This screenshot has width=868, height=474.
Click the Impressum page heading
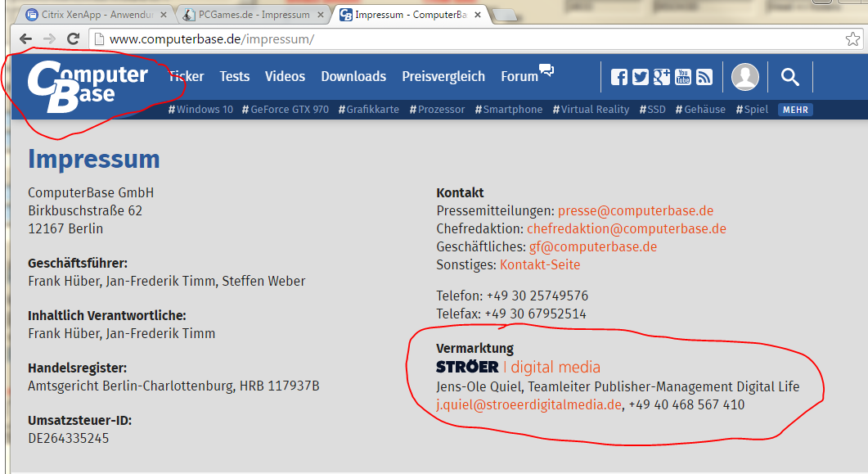click(94, 160)
